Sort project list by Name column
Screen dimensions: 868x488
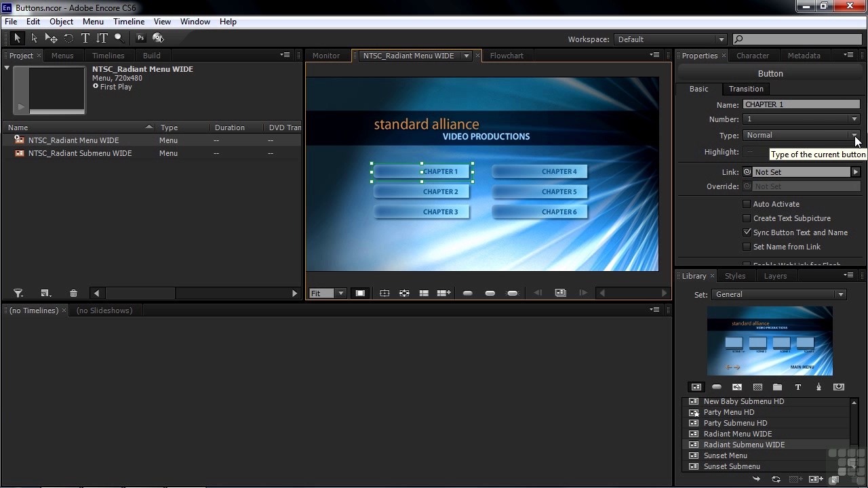point(79,127)
